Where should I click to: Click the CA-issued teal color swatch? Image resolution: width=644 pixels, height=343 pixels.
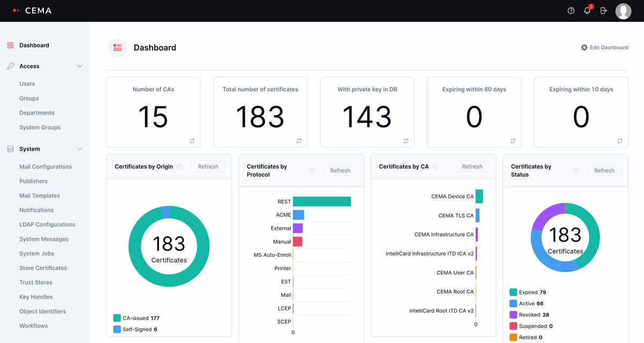pyautogui.click(x=117, y=318)
